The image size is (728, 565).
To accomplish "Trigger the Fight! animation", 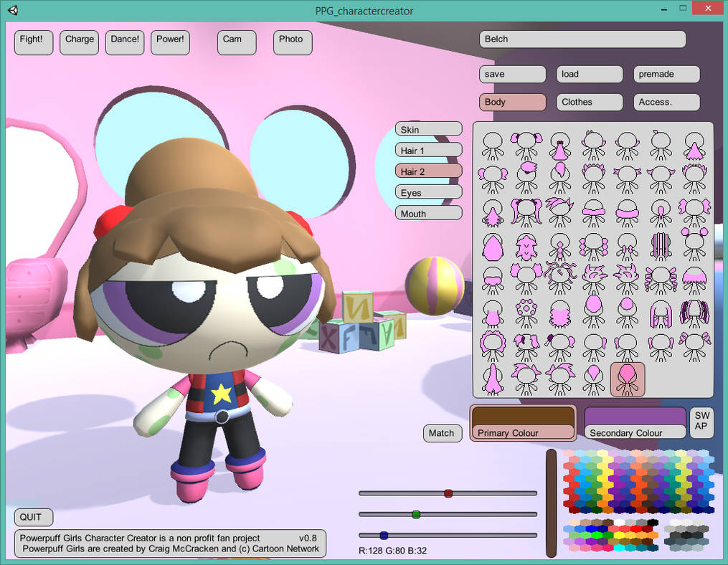I will [x=34, y=43].
